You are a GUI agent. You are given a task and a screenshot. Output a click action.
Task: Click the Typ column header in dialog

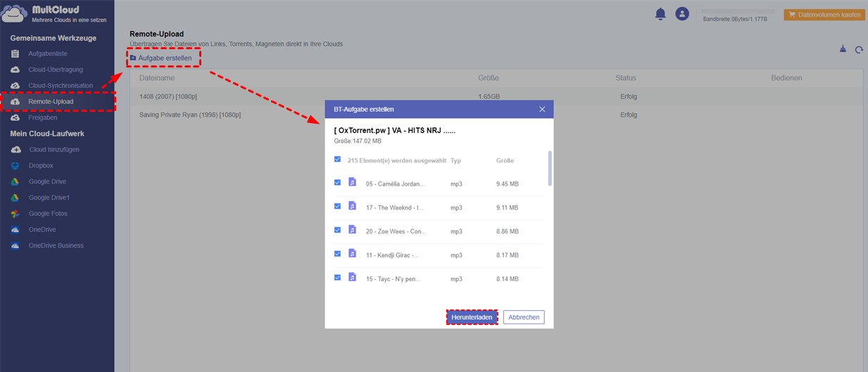pos(455,160)
